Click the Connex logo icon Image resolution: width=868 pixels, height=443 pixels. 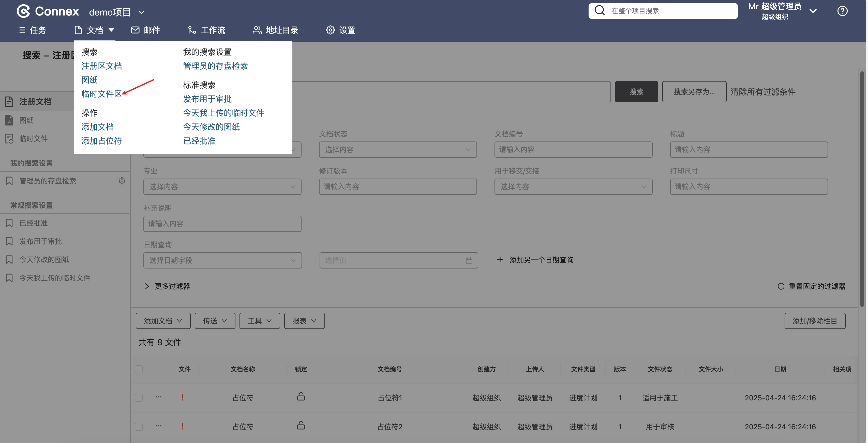click(23, 11)
